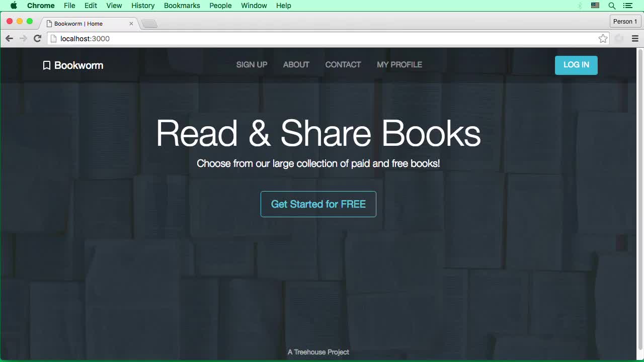Click the LOG IN button
This screenshot has height=362, width=644.
click(576, 65)
